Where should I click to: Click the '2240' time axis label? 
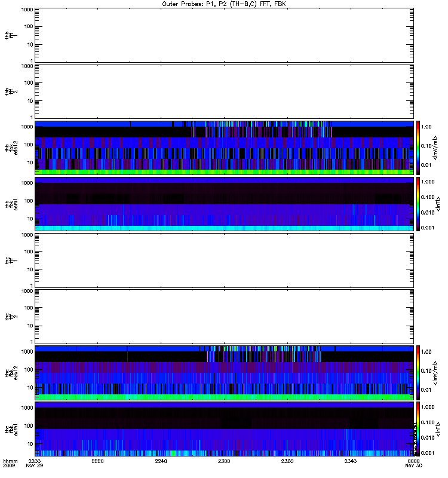[161, 461]
